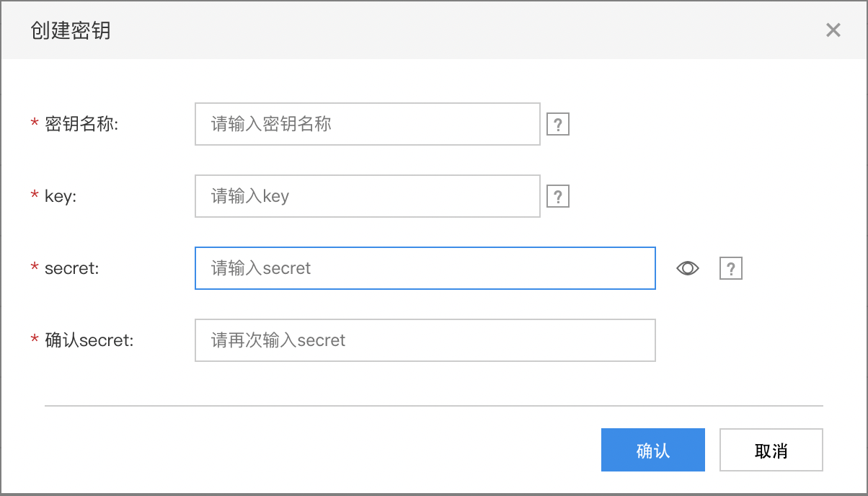Click the secret: field label
Viewport: 868px width, 496px height.
[71, 268]
